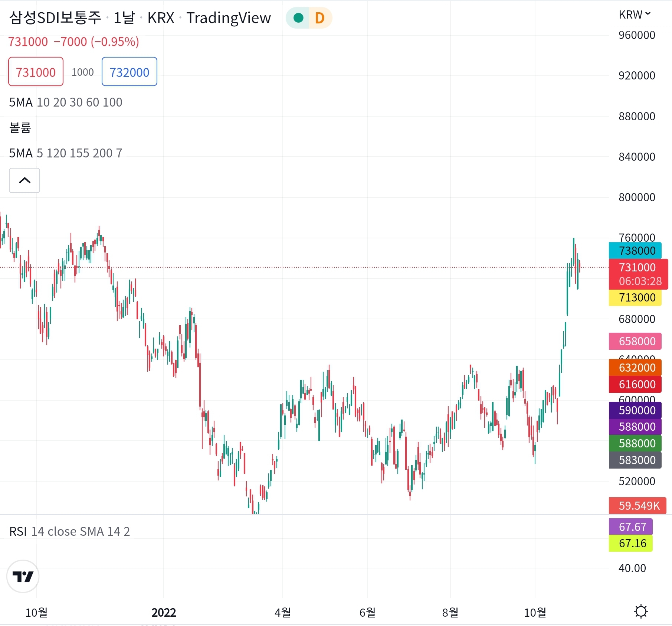Click the 8월 time axis label
Viewport: 672px width, 626px height.
pyautogui.click(x=450, y=612)
